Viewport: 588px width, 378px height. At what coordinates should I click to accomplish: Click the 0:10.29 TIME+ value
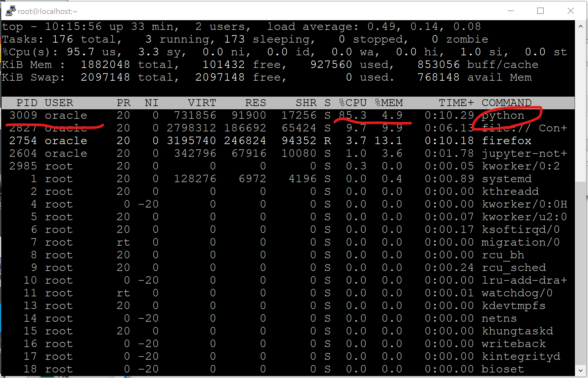(449, 115)
